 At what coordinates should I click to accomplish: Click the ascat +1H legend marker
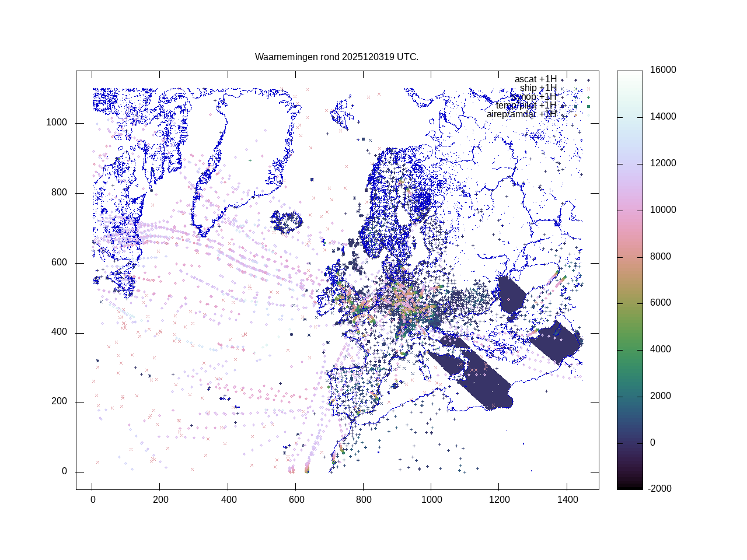click(575, 80)
